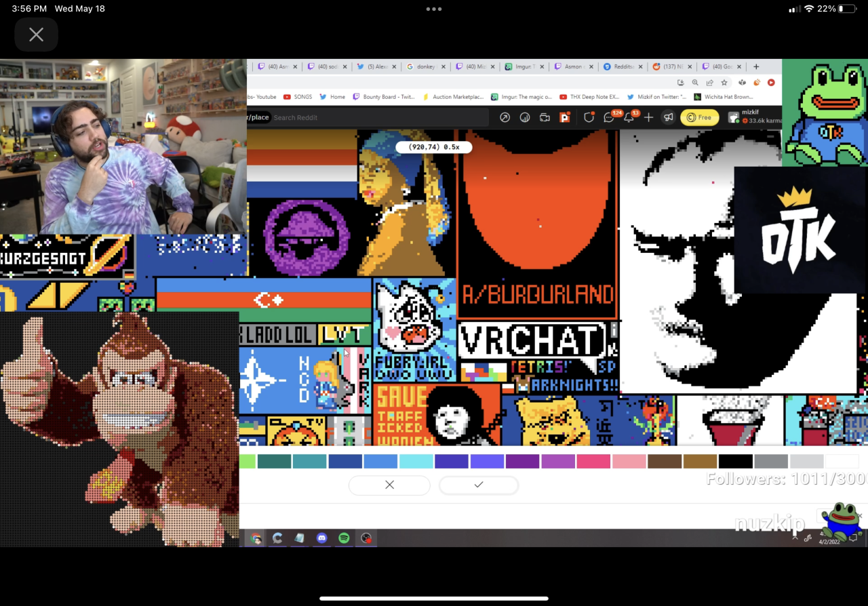Click the Reddit create post plus icon
The height and width of the screenshot is (606, 868).
[x=649, y=117]
